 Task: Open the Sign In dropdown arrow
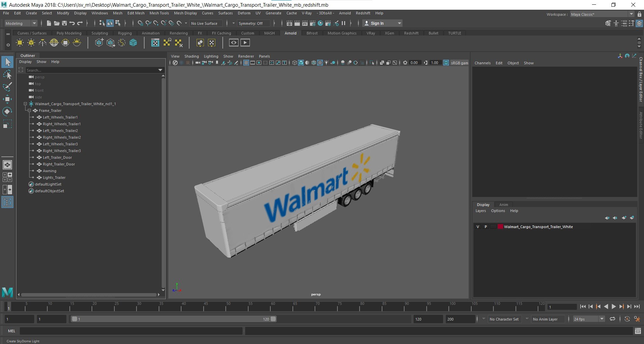click(x=399, y=23)
